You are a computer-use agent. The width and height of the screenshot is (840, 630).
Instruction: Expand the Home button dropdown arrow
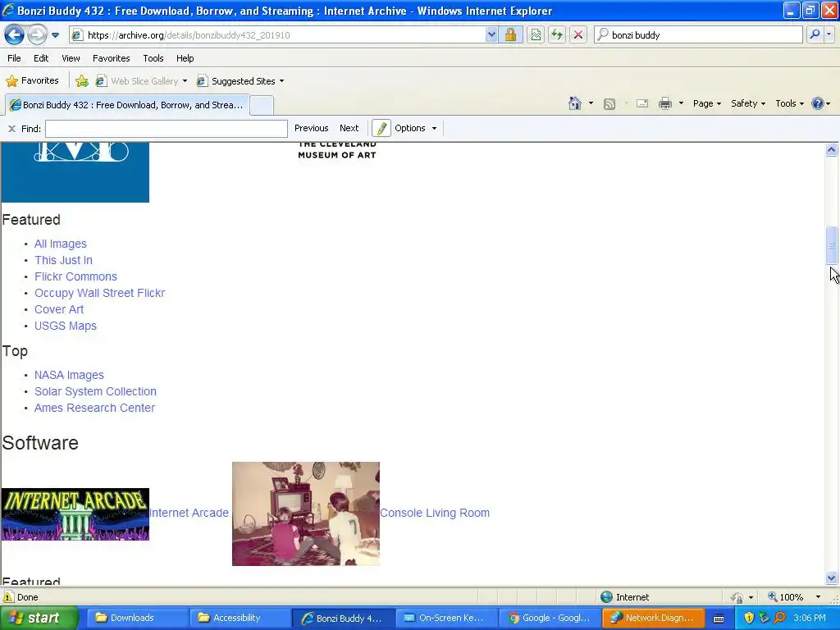(x=591, y=103)
